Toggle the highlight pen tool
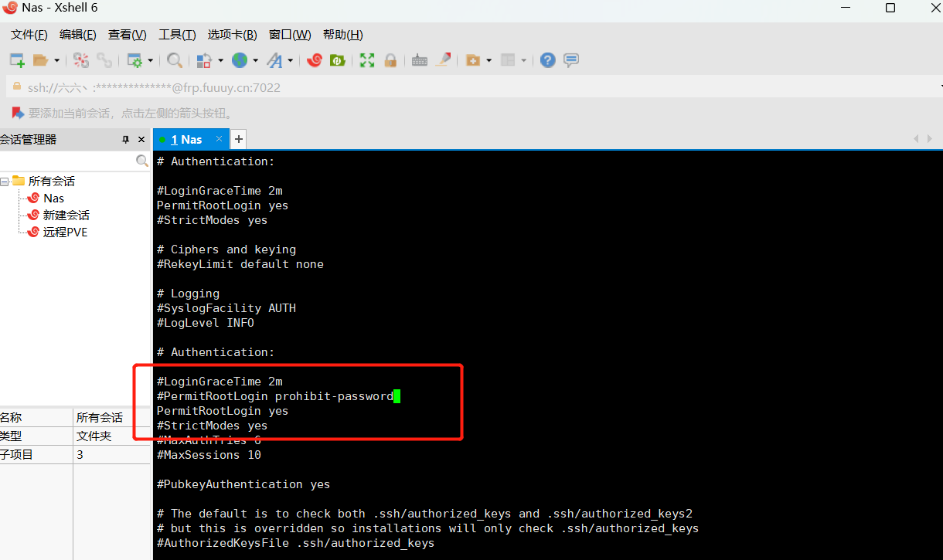 point(443,60)
